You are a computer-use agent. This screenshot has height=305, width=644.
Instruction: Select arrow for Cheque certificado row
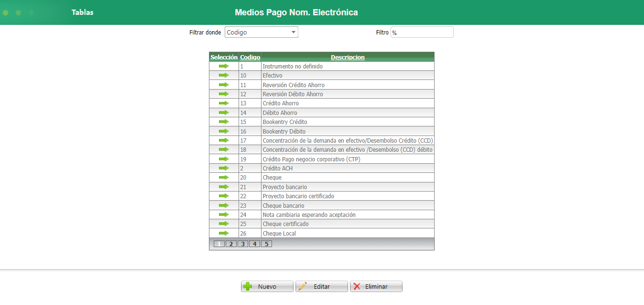[x=224, y=224]
